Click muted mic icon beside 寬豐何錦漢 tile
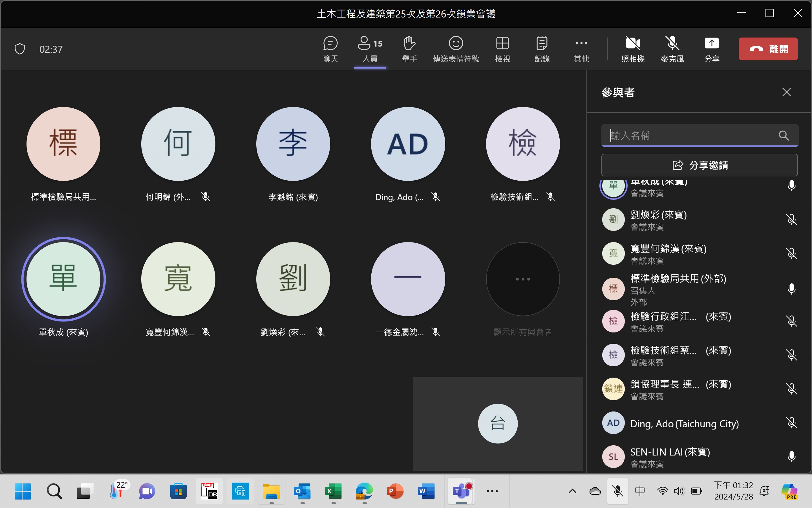 coord(206,332)
